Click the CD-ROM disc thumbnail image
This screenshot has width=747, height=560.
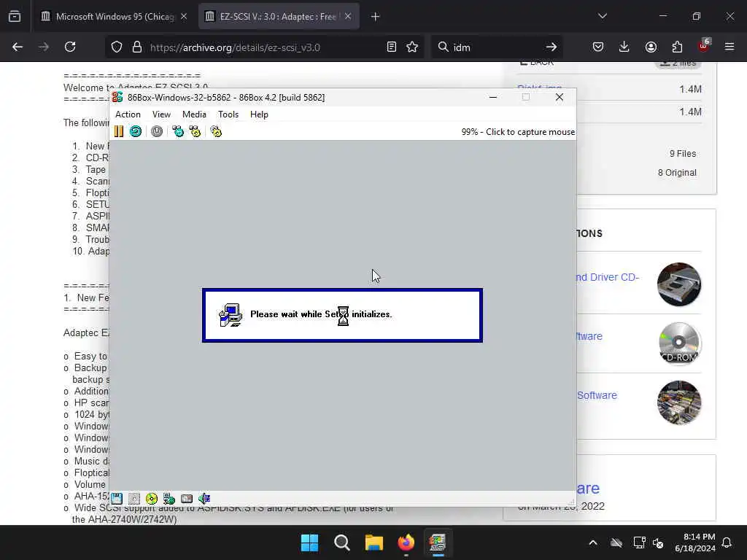(679, 343)
